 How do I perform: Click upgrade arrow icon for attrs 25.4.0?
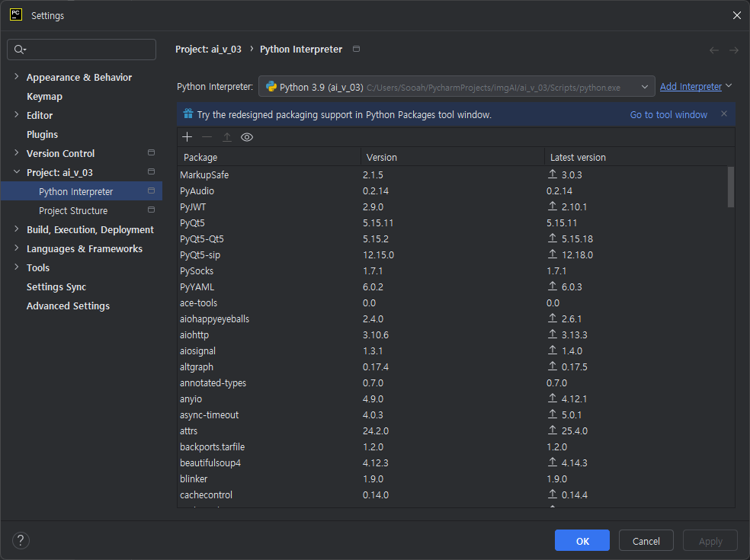click(x=553, y=430)
